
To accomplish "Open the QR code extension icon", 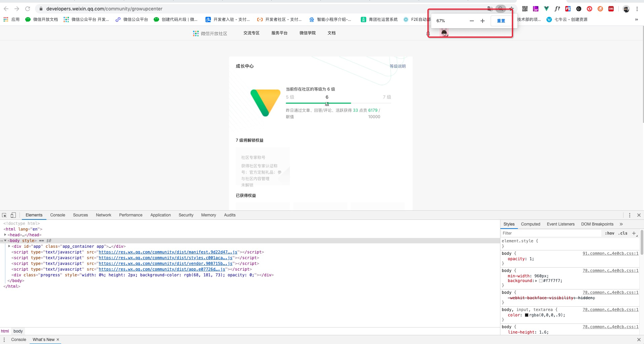I will tap(525, 9).
